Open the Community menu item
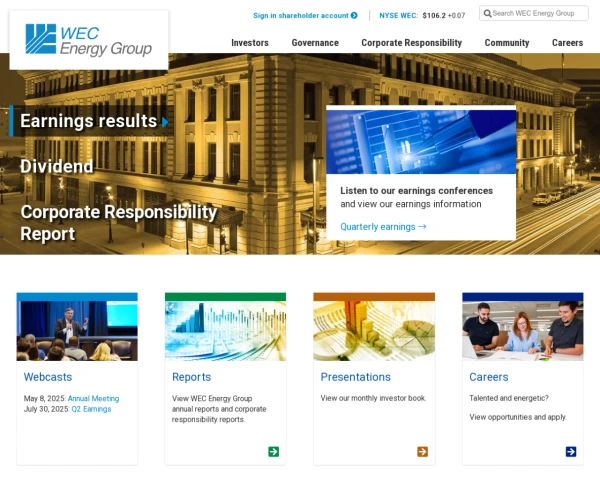This screenshot has width=600, height=480. pos(507,43)
